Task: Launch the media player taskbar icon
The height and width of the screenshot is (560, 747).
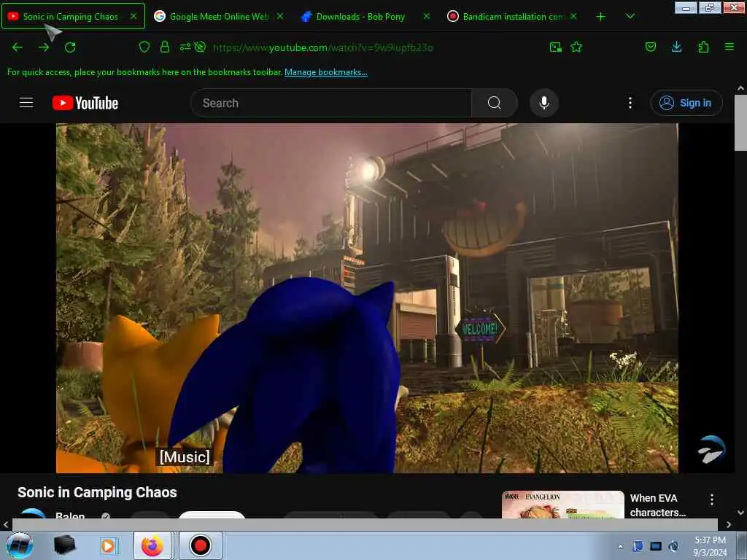Action: coord(109,545)
